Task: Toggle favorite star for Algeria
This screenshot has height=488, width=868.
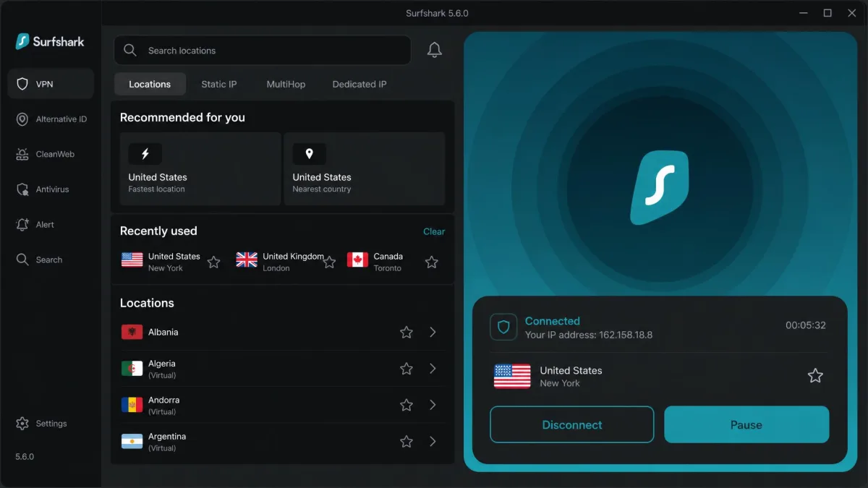Action: (x=407, y=369)
